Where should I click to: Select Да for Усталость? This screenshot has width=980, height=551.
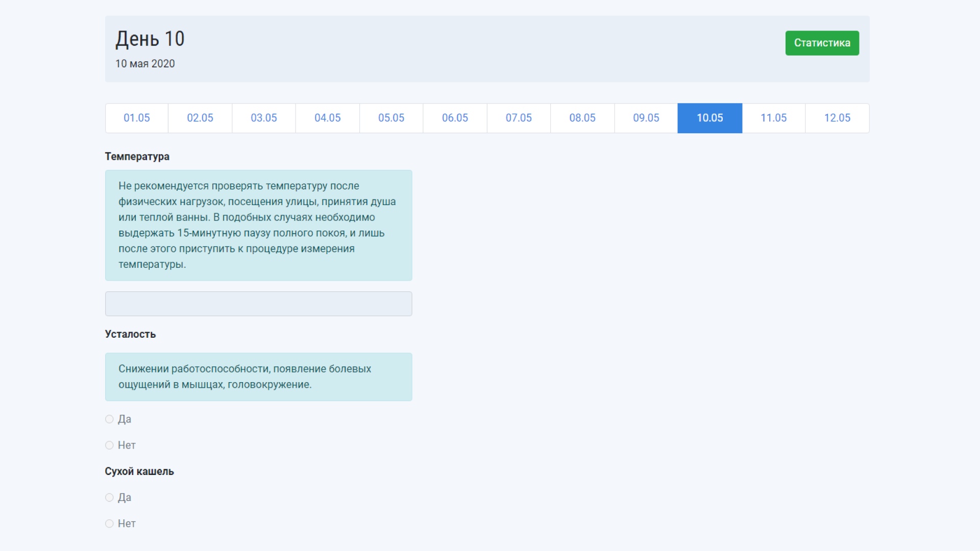(x=109, y=419)
